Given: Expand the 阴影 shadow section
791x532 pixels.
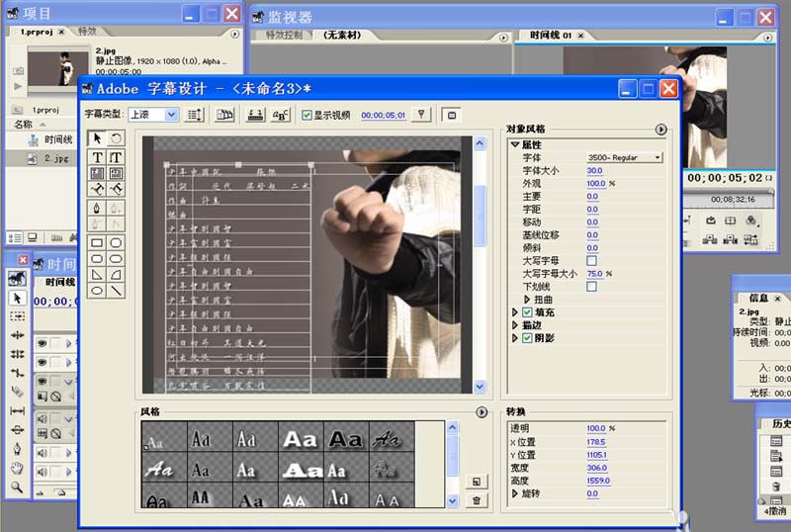Looking at the screenshot, I should click(514, 338).
